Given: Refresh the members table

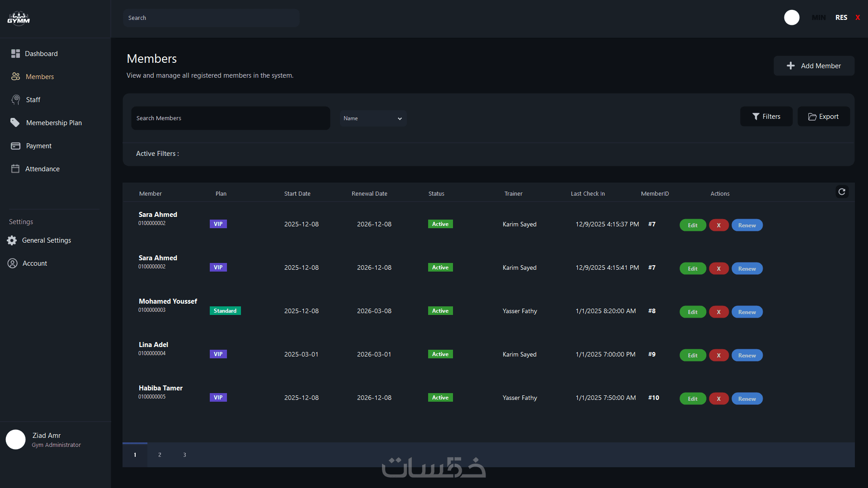Looking at the screenshot, I should pyautogui.click(x=842, y=192).
